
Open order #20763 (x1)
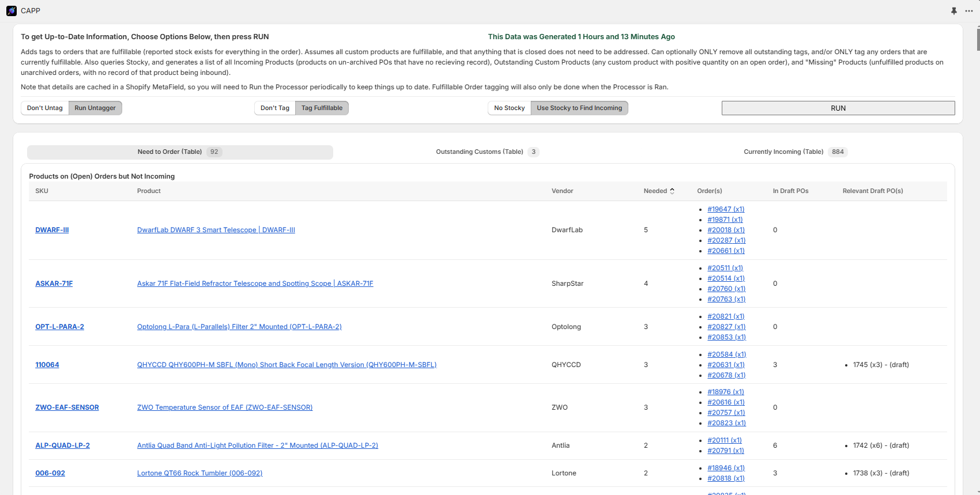pos(726,299)
